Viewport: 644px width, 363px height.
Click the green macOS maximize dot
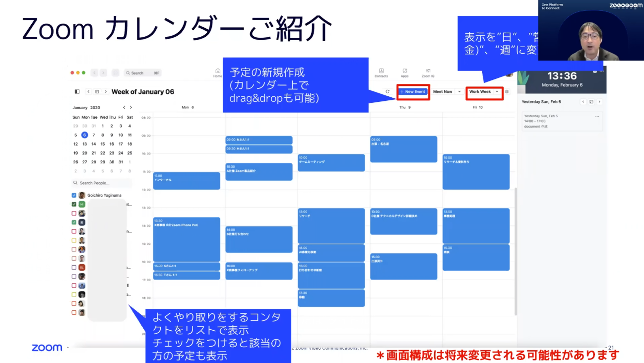83,73
